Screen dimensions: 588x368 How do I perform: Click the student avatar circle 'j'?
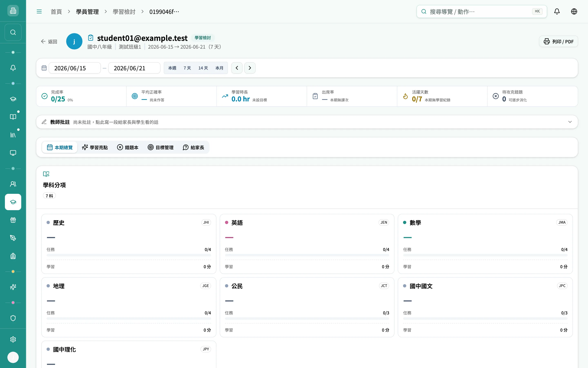pyautogui.click(x=74, y=41)
